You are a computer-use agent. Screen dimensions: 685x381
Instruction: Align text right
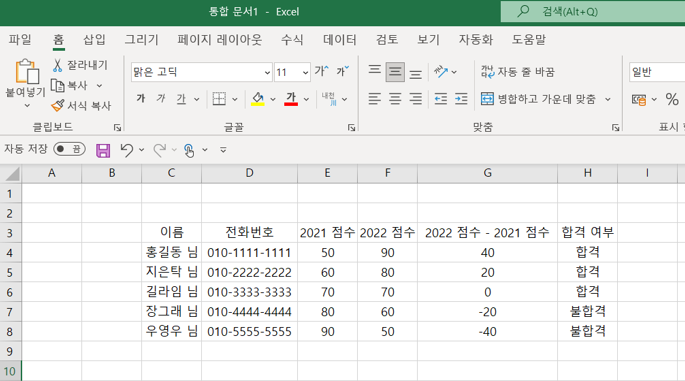coord(415,99)
